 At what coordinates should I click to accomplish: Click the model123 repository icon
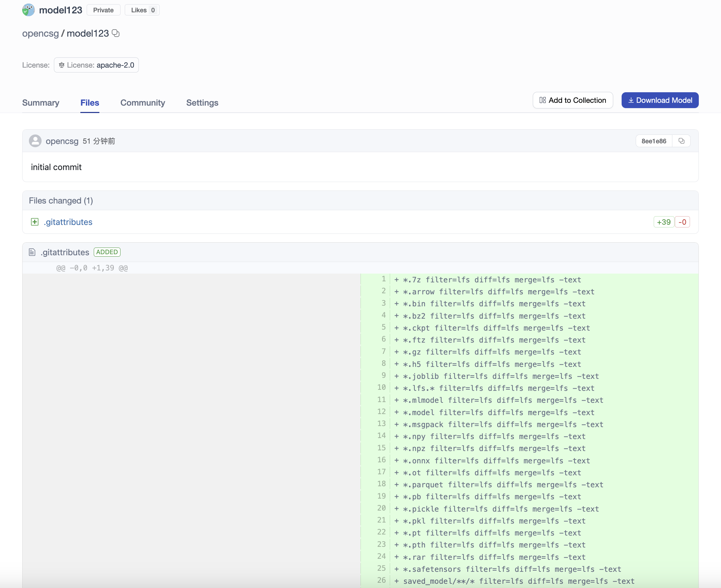29,10
